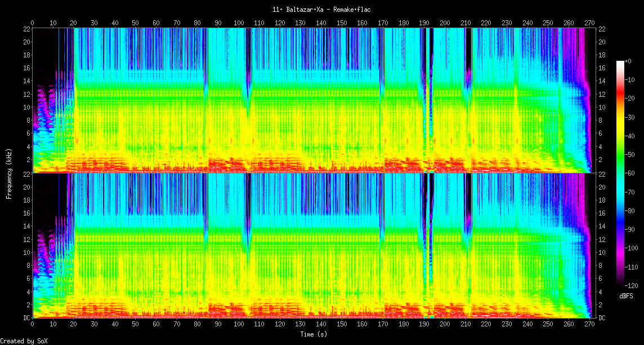Click the -60 label on the dBFS legend
The image size is (644, 345).
point(632,173)
